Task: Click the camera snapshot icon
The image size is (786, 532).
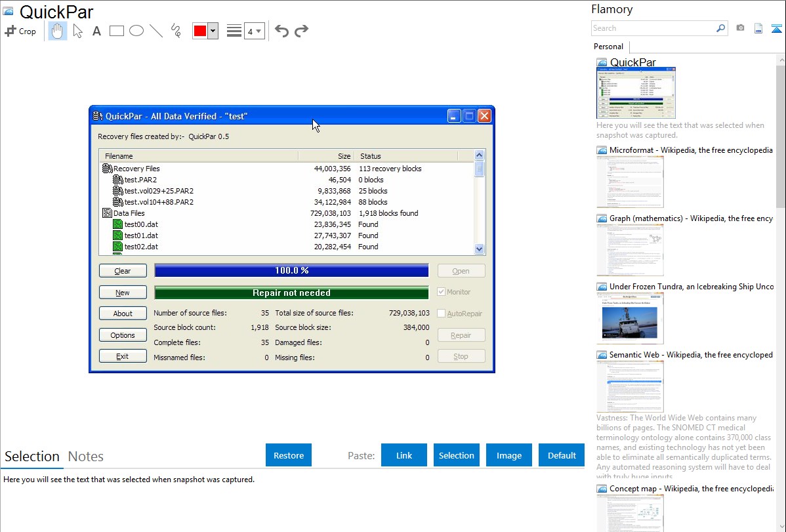Action: point(740,28)
